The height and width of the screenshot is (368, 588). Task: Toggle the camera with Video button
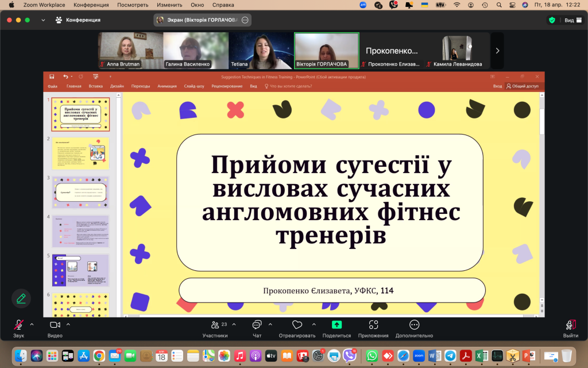click(55, 325)
